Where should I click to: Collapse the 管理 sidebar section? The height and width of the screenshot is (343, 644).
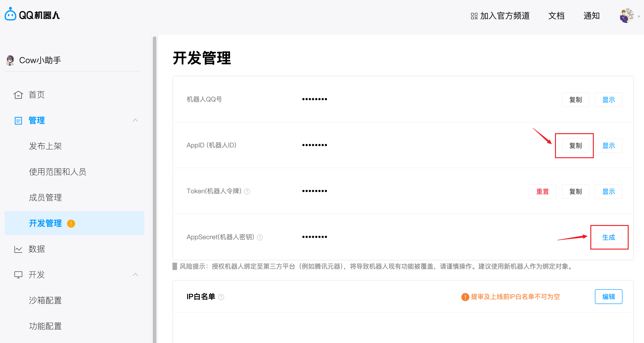[x=135, y=120]
